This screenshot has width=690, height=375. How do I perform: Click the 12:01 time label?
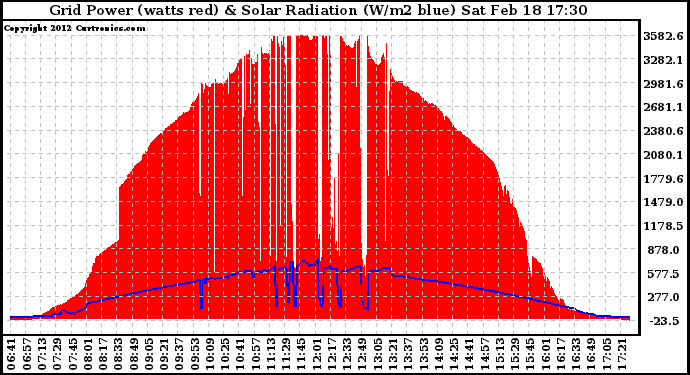click(x=316, y=353)
